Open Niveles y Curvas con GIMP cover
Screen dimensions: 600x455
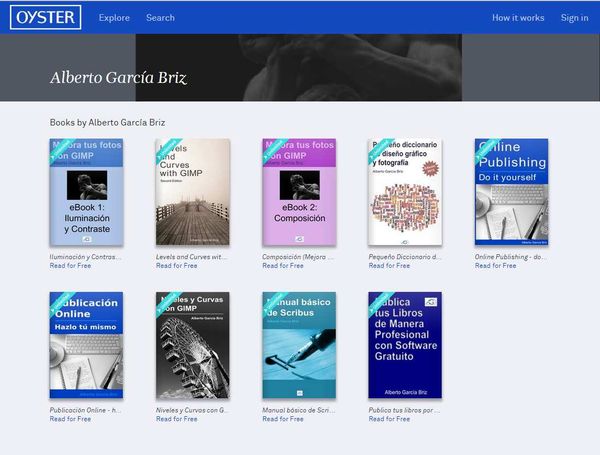click(x=193, y=345)
